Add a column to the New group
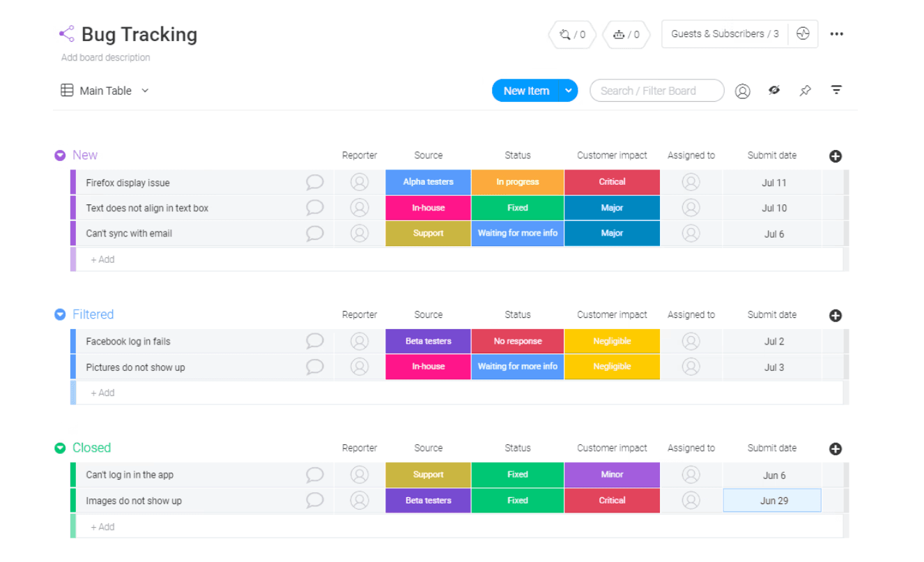Screen dimensions: 924x562 click(836, 156)
